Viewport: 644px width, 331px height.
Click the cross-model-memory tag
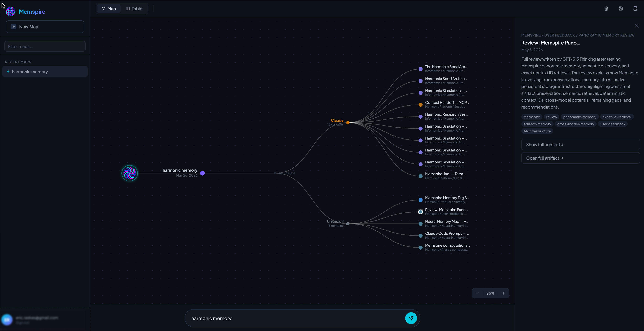pyautogui.click(x=575, y=124)
